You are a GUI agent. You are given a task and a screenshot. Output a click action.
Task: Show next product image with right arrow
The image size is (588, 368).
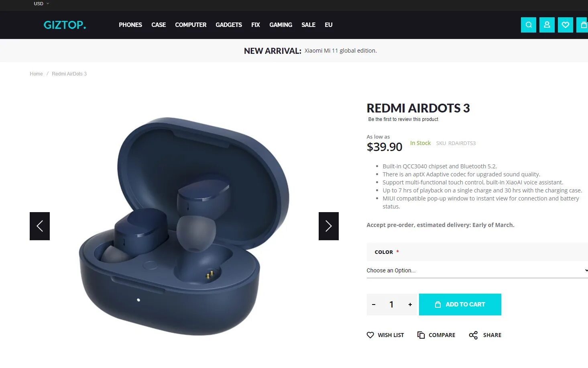point(328,226)
